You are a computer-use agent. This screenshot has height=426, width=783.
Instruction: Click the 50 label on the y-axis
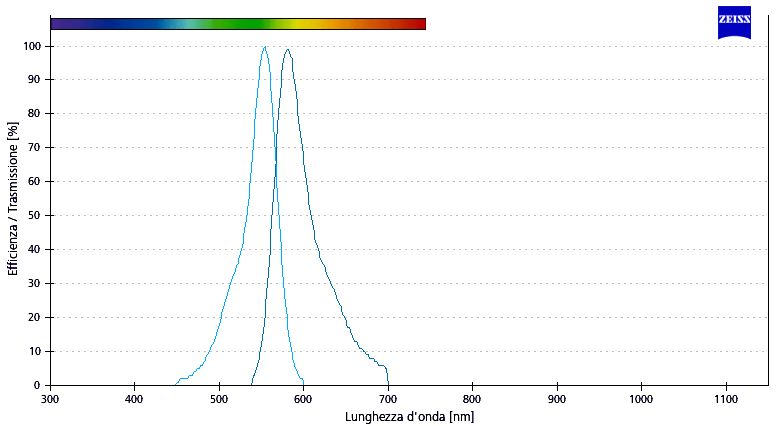[34, 216]
